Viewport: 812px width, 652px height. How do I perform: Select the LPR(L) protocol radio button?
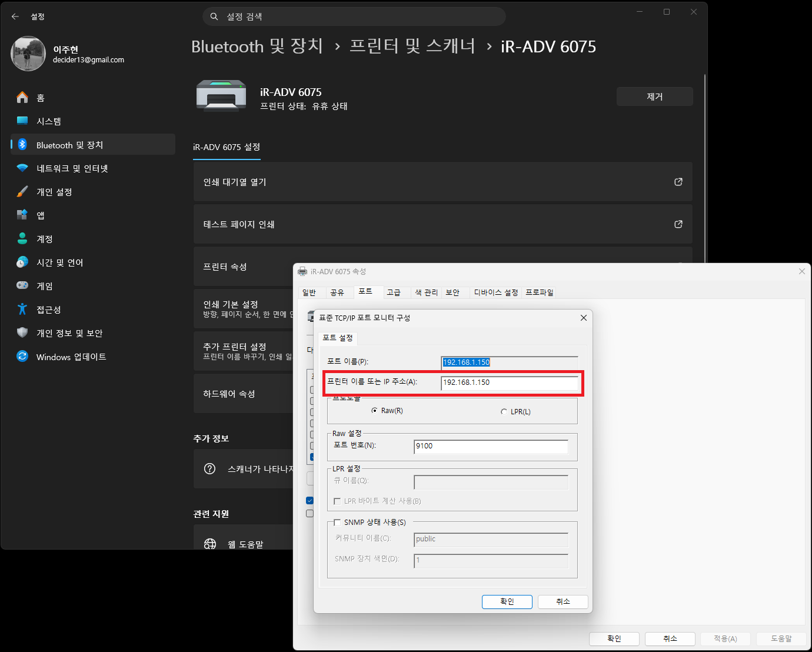pyautogui.click(x=504, y=412)
